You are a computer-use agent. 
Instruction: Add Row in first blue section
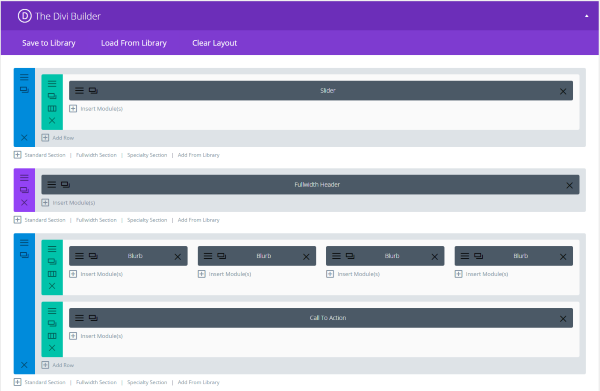(x=58, y=138)
